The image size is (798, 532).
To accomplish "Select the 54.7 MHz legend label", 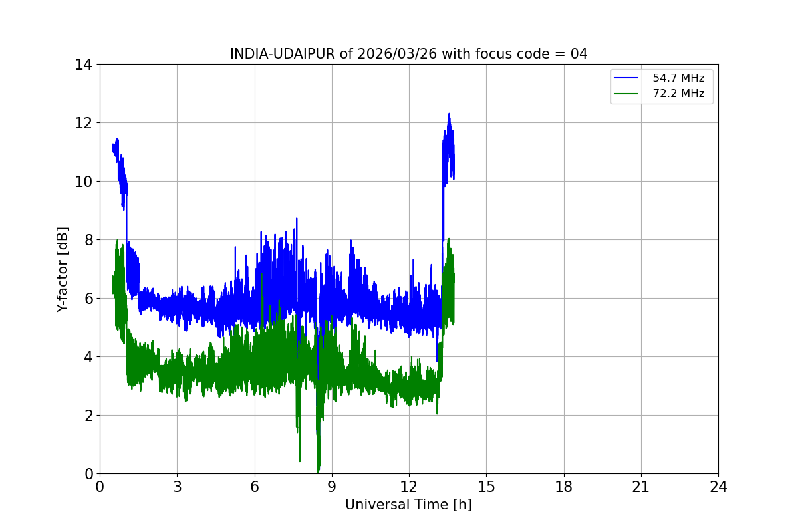I will tap(678, 78).
